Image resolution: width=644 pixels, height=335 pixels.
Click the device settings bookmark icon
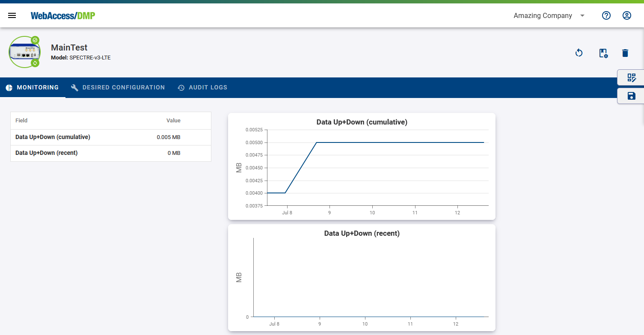[x=603, y=53]
